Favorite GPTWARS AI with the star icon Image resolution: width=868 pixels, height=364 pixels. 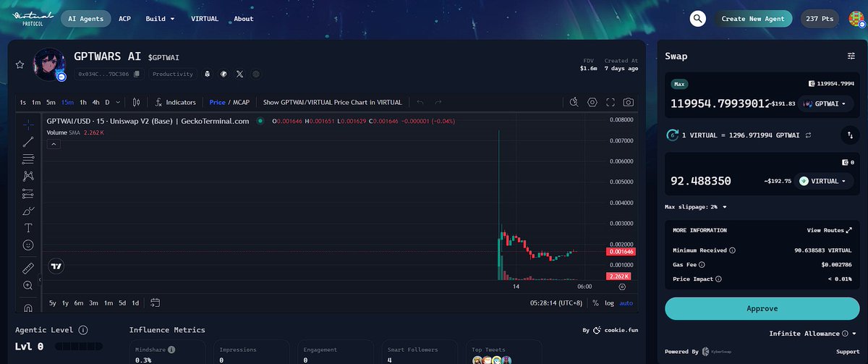click(x=20, y=64)
